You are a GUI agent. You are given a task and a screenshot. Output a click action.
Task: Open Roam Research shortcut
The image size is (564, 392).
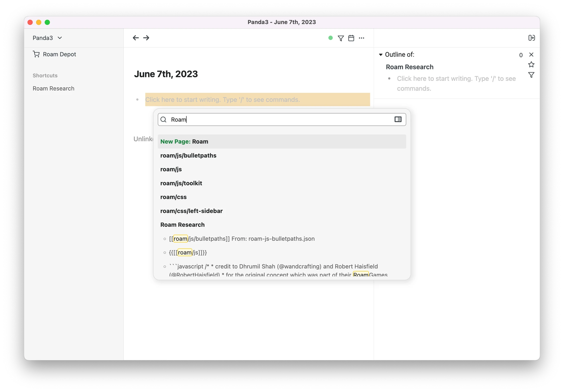click(54, 89)
